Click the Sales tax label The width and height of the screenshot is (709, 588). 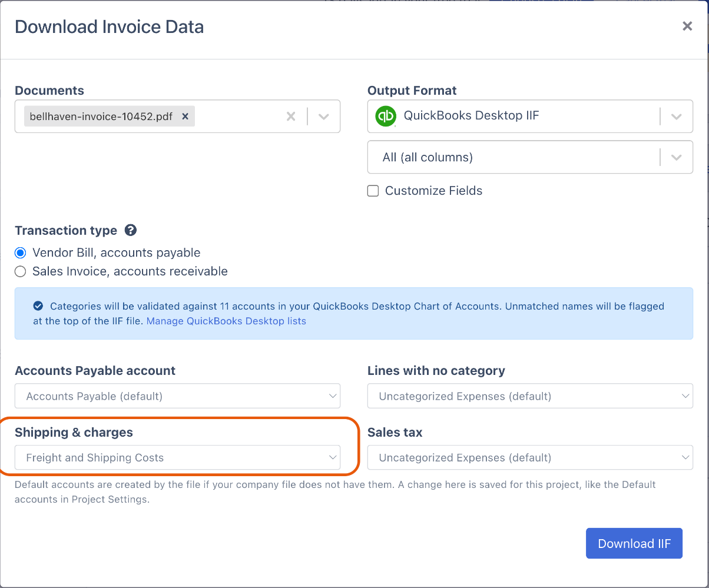point(395,432)
